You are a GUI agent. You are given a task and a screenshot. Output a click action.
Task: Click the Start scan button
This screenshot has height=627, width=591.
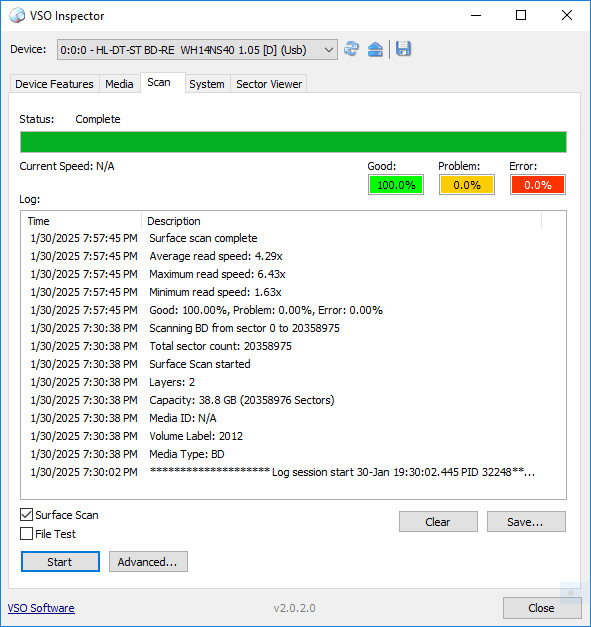click(x=60, y=561)
